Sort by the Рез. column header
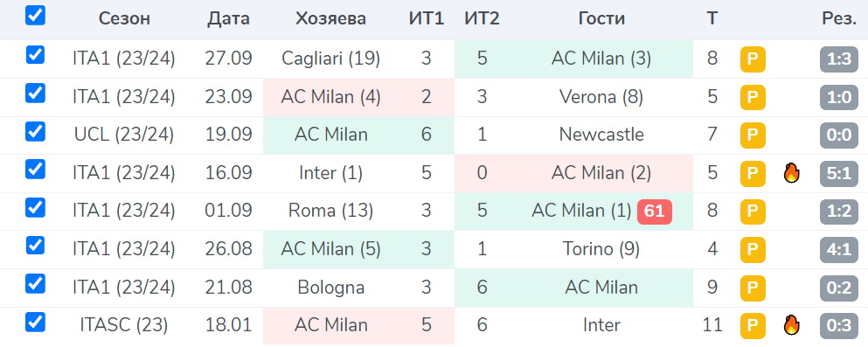The height and width of the screenshot is (347, 868). pos(838,19)
